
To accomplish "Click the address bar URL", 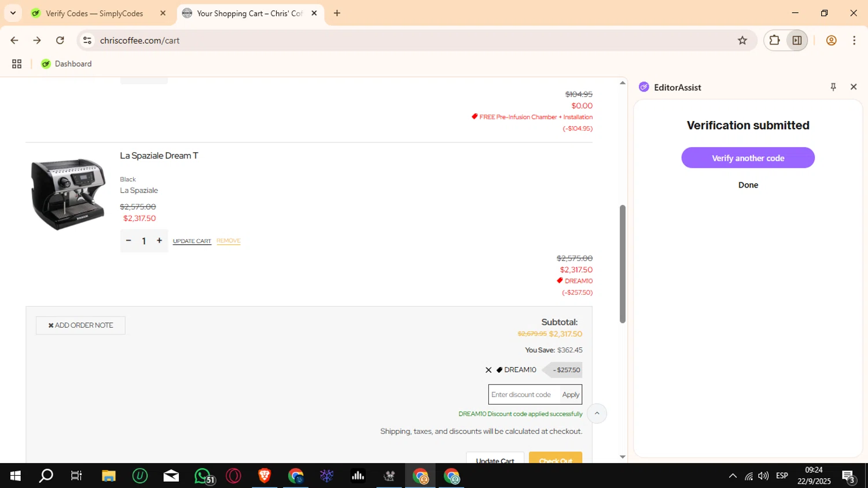I will 140,41.
